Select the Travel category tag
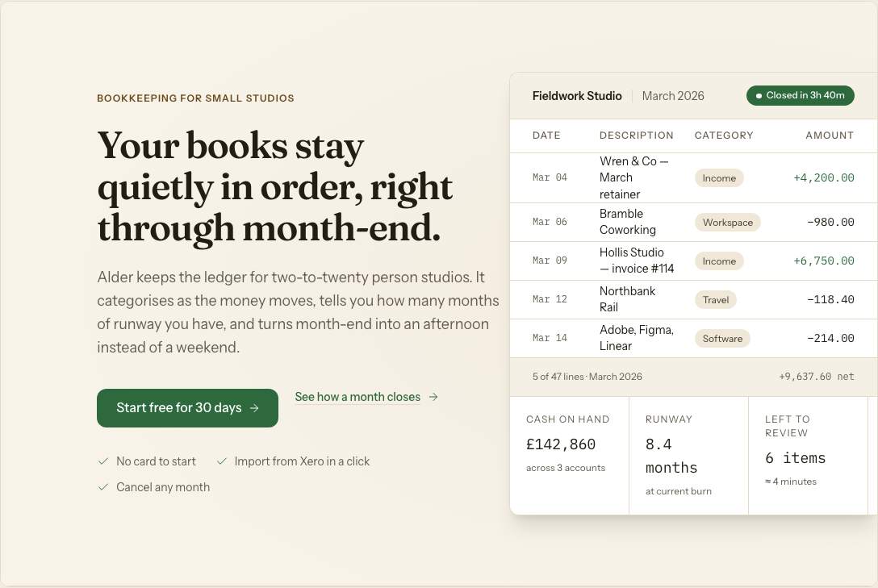Screen dimensions: 878x588 point(716,300)
